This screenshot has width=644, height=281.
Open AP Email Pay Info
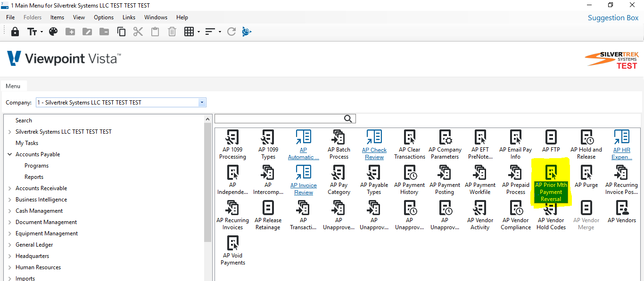click(516, 145)
